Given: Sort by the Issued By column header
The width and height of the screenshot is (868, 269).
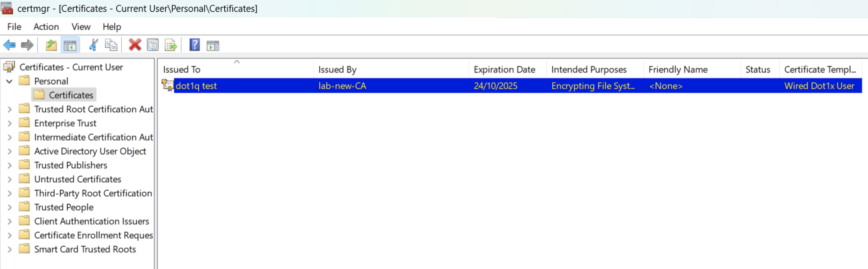Looking at the screenshot, I should coord(337,69).
